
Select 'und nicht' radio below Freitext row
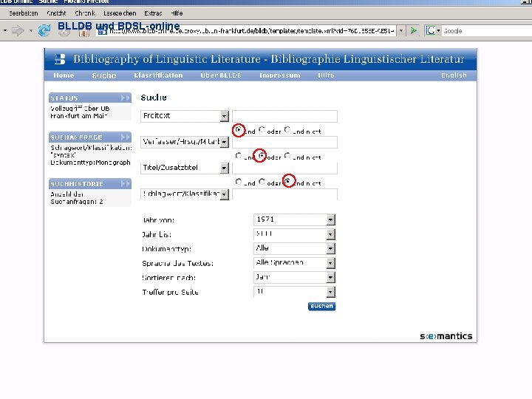tap(287, 129)
